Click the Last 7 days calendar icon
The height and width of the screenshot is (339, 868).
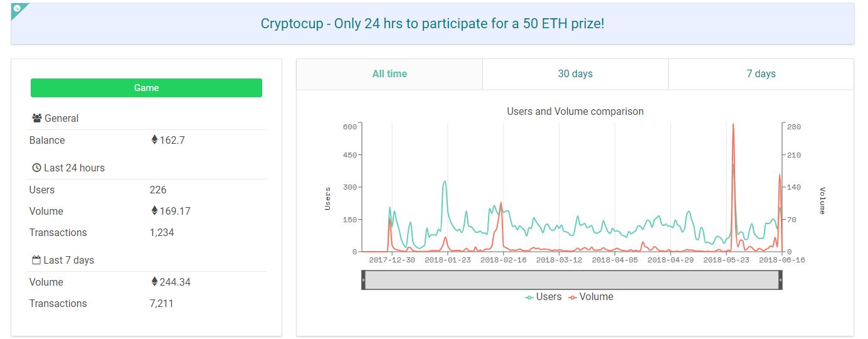point(36,260)
